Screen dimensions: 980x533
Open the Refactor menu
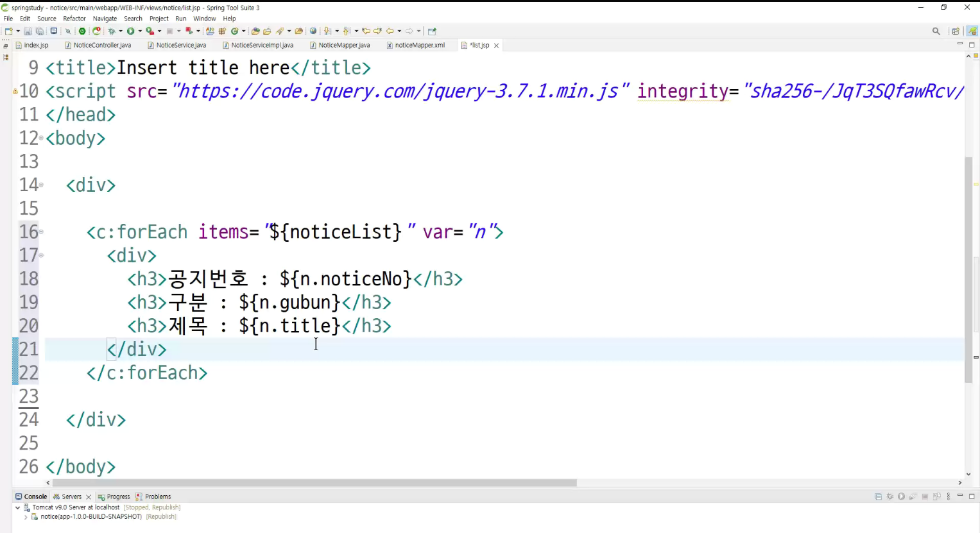[74, 19]
